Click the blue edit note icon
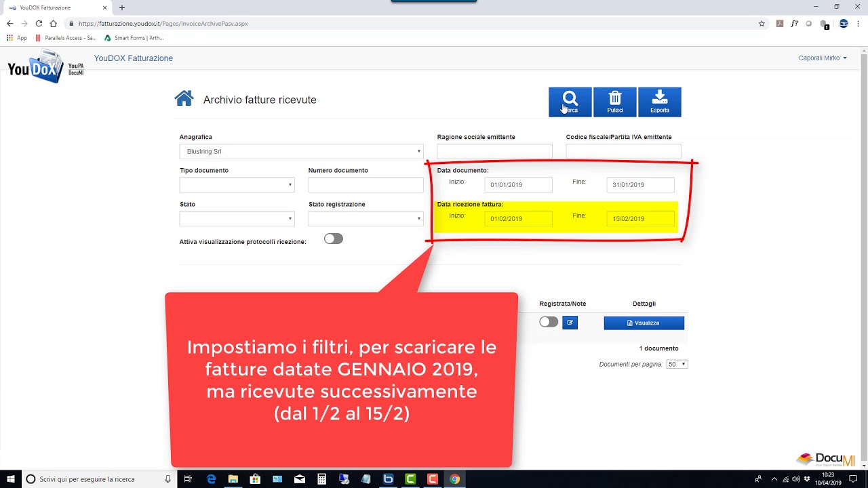The height and width of the screenshot is (488, 868). (570, 323)
